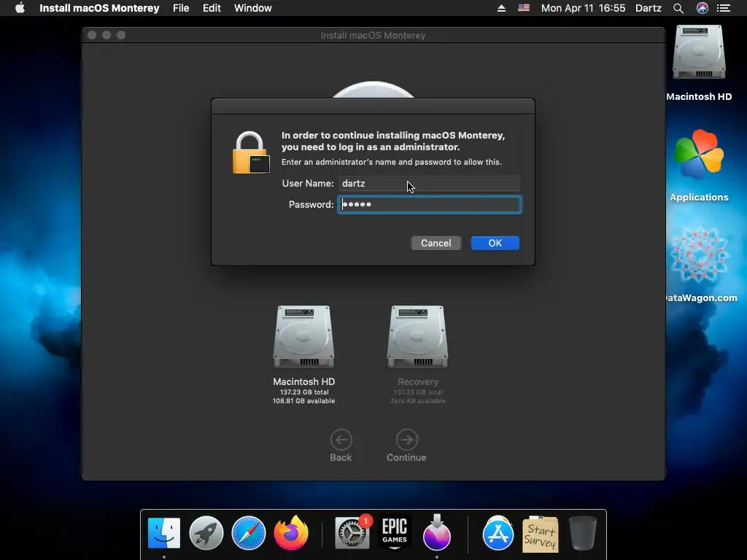Open Finder from the Dock

[x=164, y=533]
